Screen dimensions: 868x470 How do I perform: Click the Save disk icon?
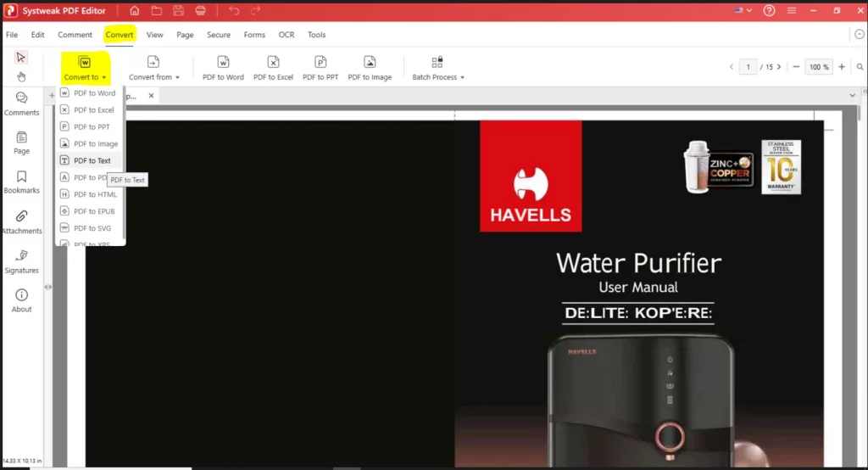pos(178,10)
